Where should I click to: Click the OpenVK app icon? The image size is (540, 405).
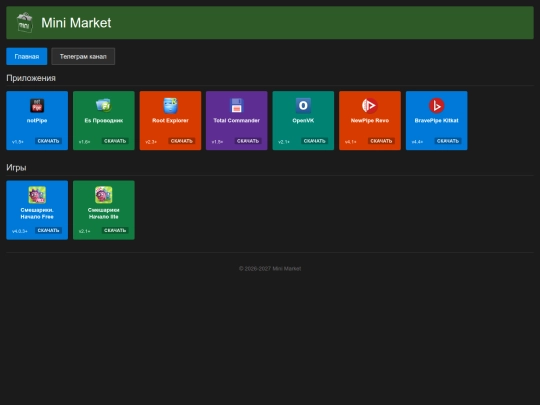click(x=303, y=105)
